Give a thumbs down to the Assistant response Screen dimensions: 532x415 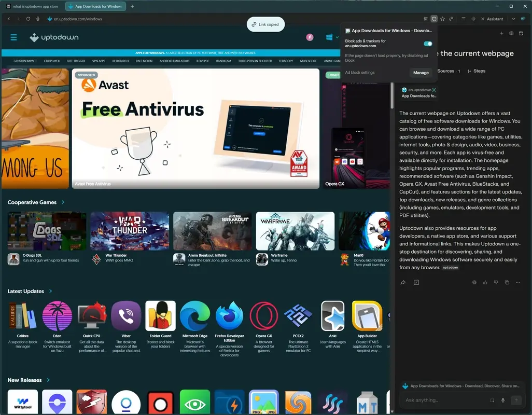[496, 282]
